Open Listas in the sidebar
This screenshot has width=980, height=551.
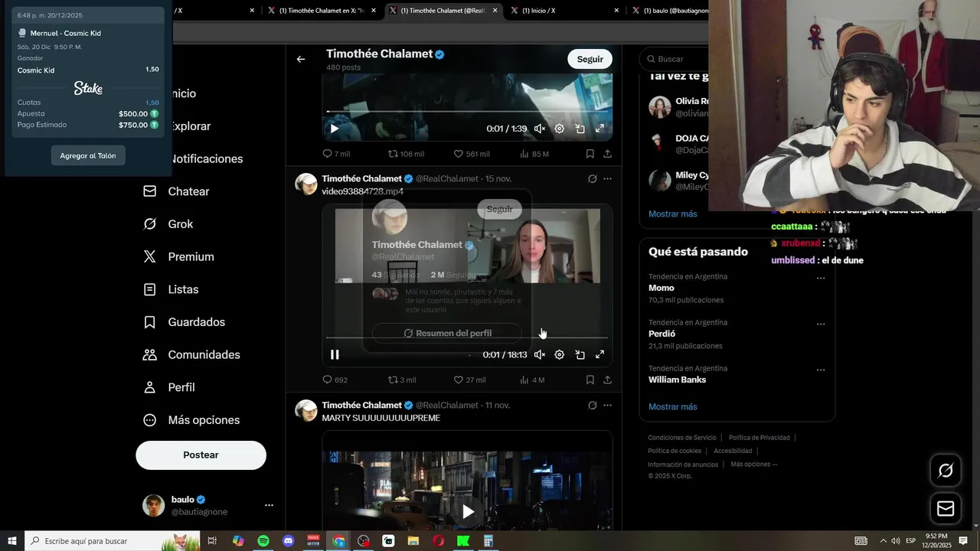[x=171, y=289]
